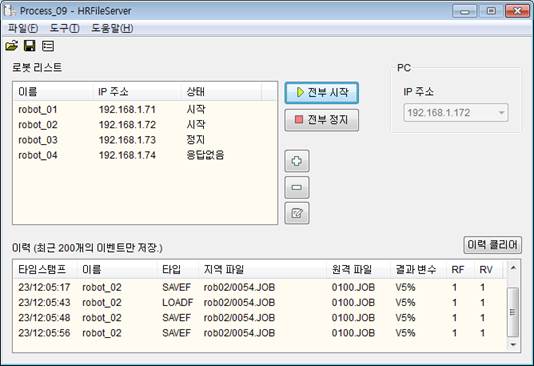Screen dimensions: 534x366
Task: Open the list settings toolbar icon
Action: 48,46
